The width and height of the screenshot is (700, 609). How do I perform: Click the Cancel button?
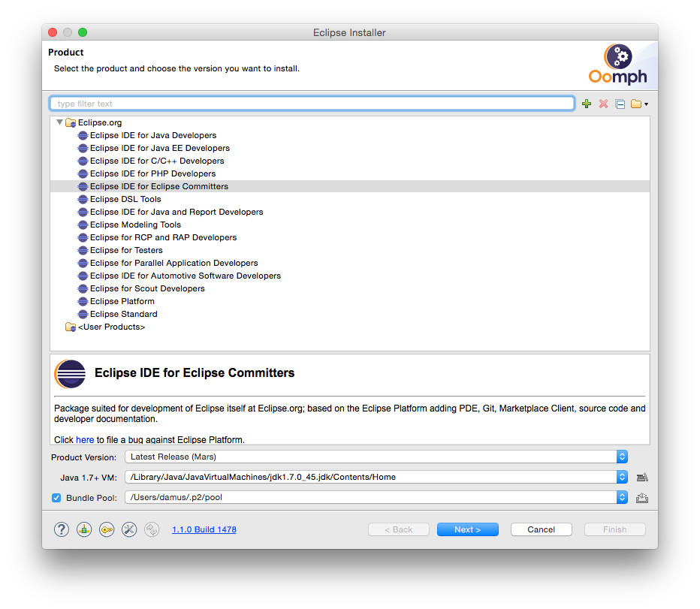pos(541,529)
